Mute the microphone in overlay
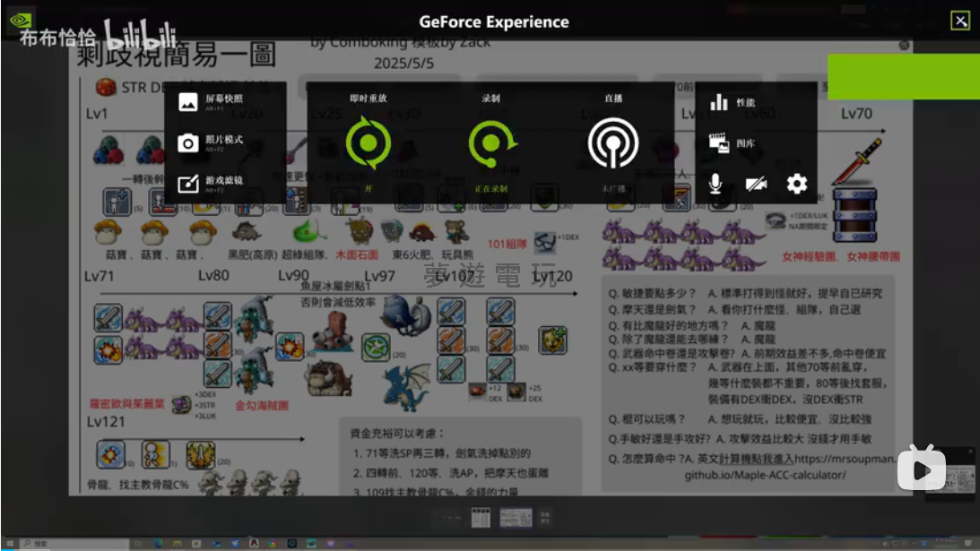This screenshot has height=551, width=980. pos(715,184)
